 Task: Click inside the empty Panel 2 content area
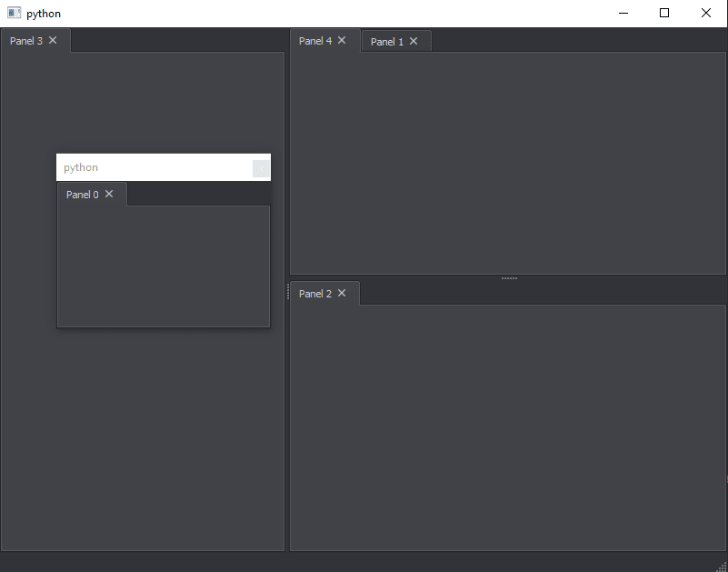pyautogui.click(x=508, y=427)
